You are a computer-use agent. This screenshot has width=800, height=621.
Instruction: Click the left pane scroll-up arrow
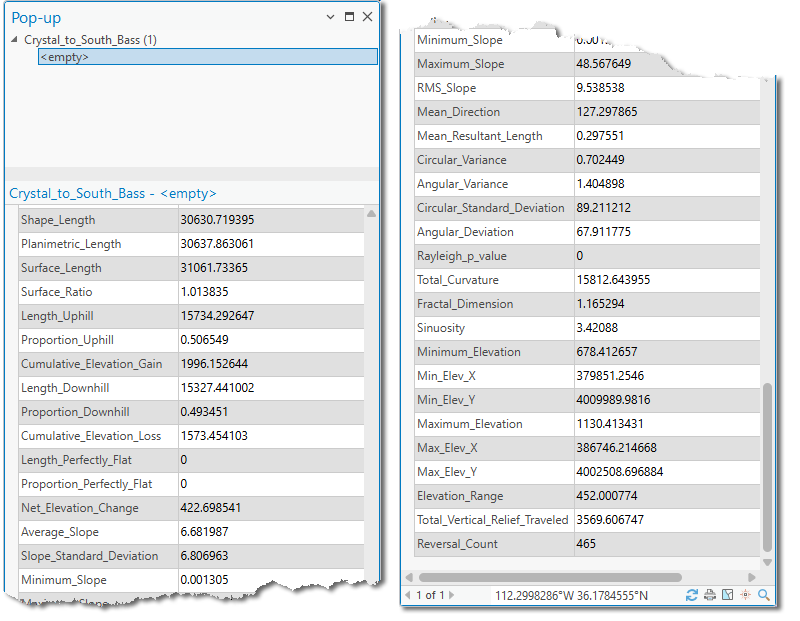coord(371,214)
